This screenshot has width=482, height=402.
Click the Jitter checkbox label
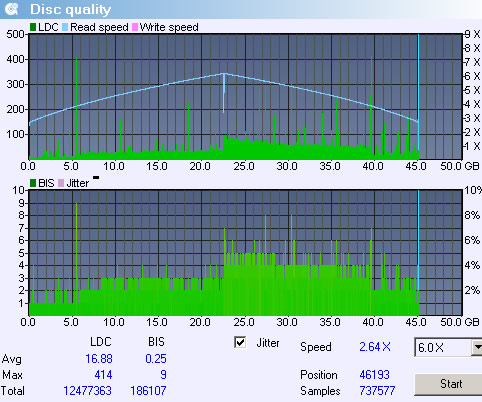tap(268, 343)
